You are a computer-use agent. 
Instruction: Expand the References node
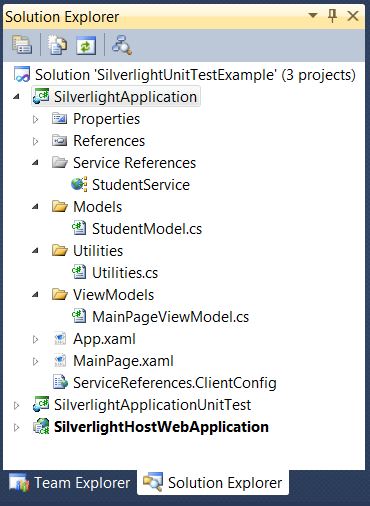coord(35,141)
